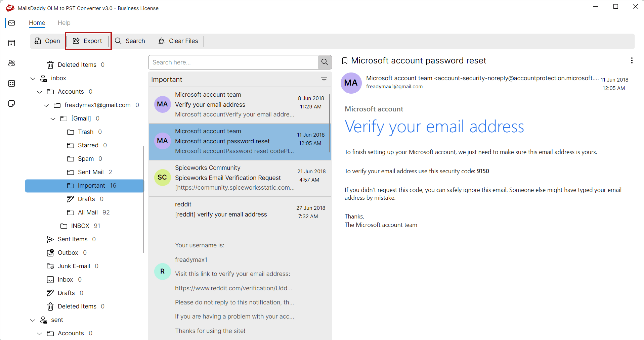Click the Search toolbar button

pyautogui.click(x=130, y=41)
